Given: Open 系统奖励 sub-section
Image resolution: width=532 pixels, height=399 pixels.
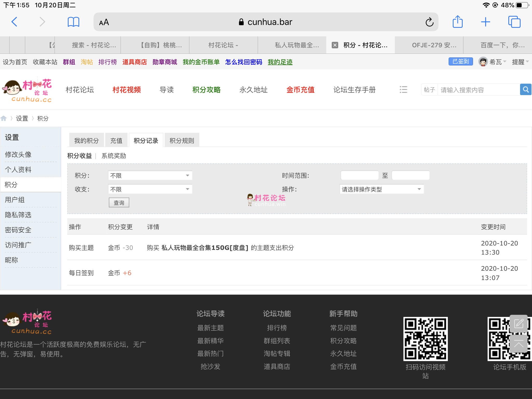Looking at the screenshot, I should tap(114, 156).
